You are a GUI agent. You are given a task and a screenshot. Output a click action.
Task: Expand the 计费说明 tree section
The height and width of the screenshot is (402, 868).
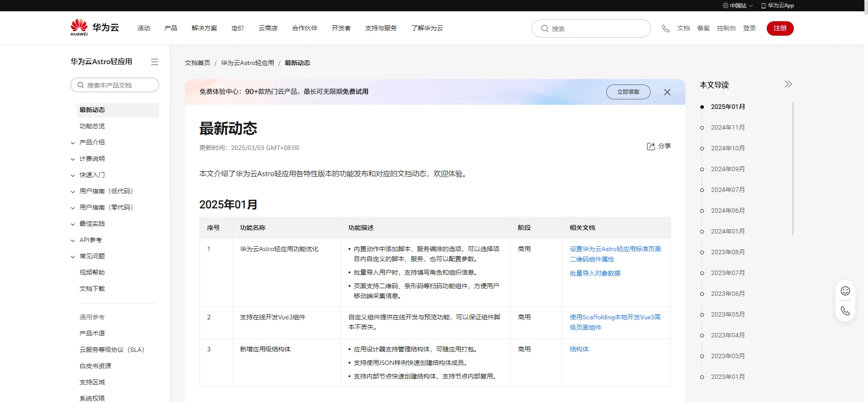click(73, 159)
